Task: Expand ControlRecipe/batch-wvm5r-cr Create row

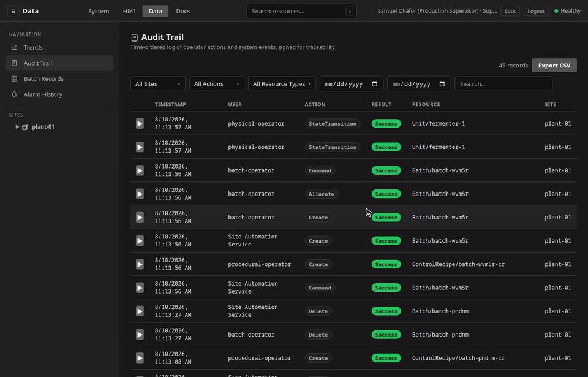Action: [x=140, y=264]
